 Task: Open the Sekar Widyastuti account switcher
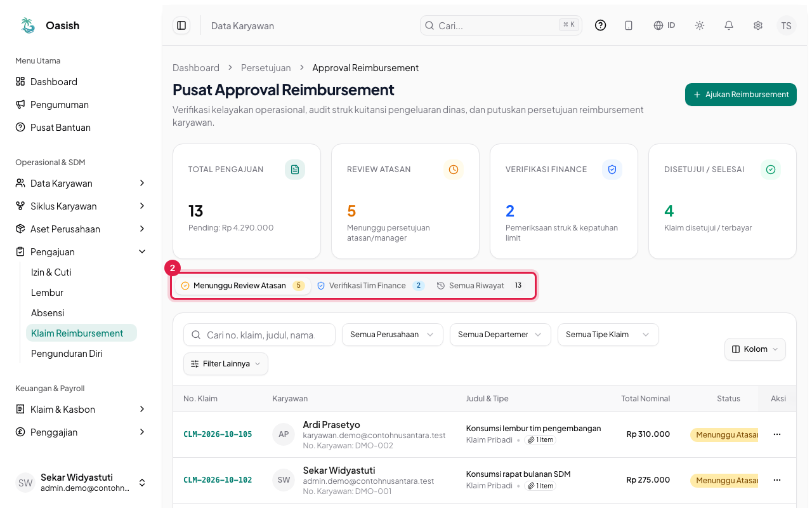pos(81,483)
